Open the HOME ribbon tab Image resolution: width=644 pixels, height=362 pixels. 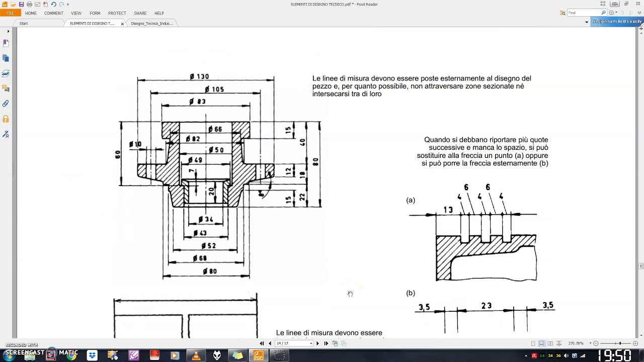click(x=31, y=13)
